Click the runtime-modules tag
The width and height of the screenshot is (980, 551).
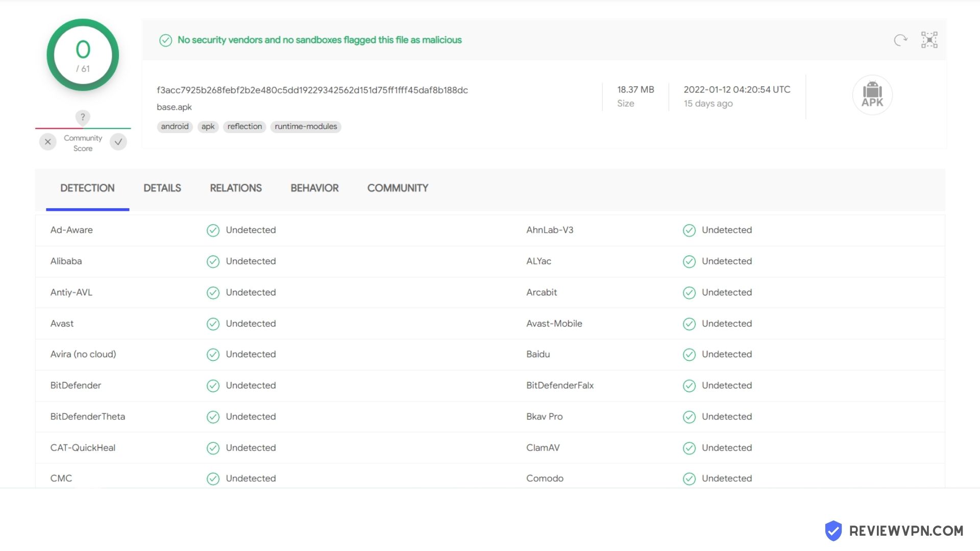[306, 127]
